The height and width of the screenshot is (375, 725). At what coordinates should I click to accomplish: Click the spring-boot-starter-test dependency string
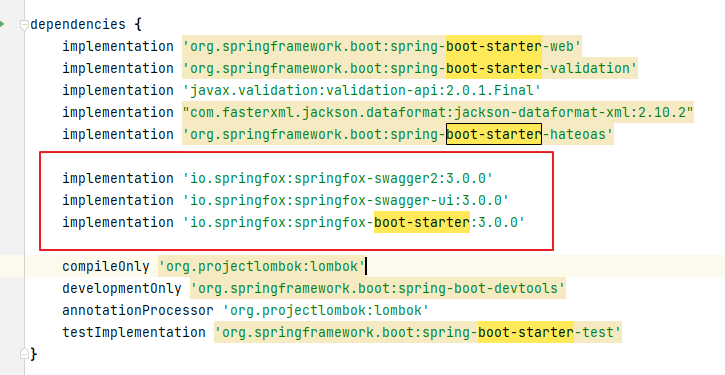pos(418,332)
